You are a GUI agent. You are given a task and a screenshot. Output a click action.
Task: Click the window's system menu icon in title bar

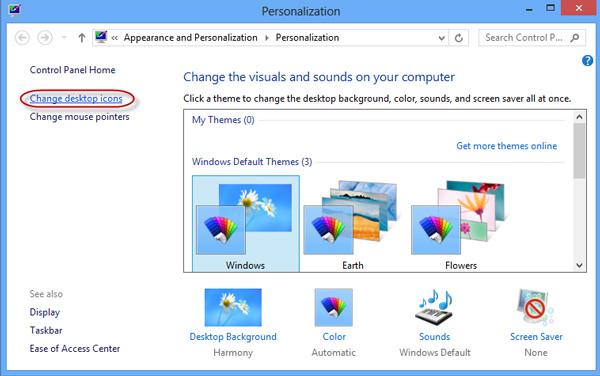click(14, 10)
